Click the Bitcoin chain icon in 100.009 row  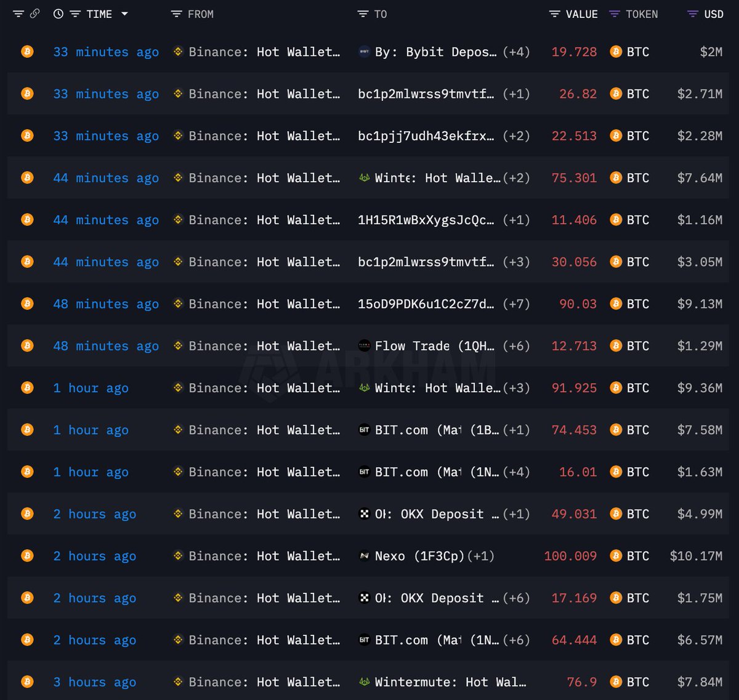click(x=27, y=556)
